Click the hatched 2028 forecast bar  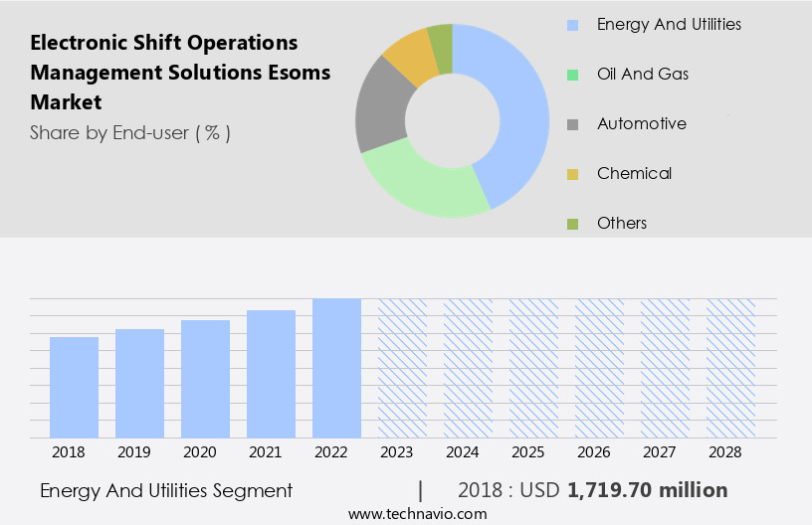click(730, 368)
